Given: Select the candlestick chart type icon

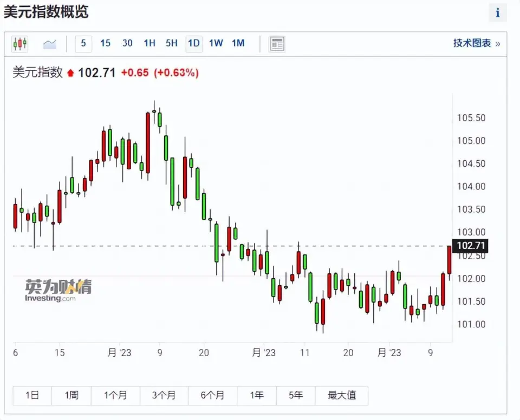Looking at the screenshot, I should (x=20, y=43).
